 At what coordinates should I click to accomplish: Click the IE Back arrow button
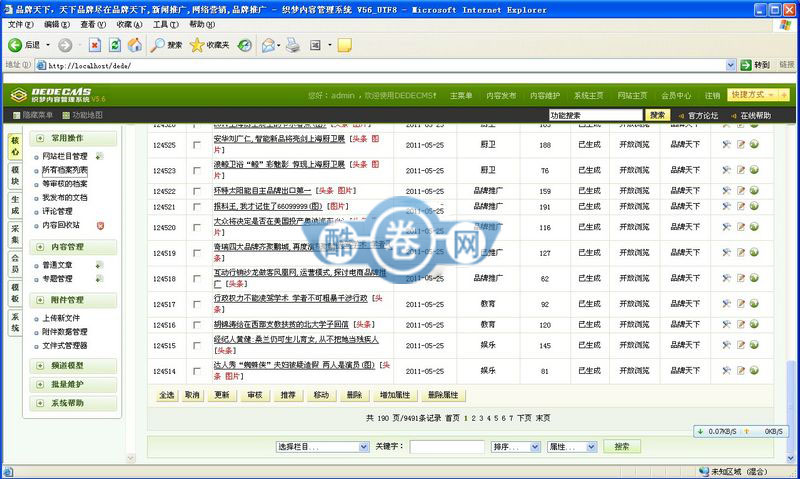pos(15,45)
